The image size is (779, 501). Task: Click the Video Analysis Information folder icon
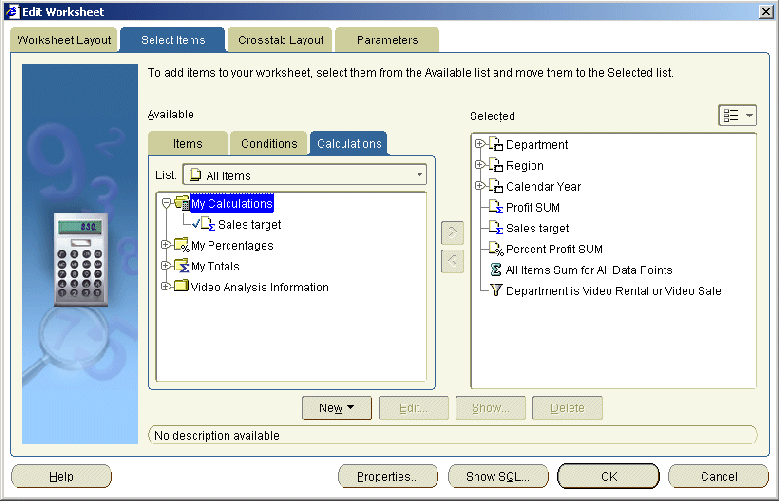182,286
